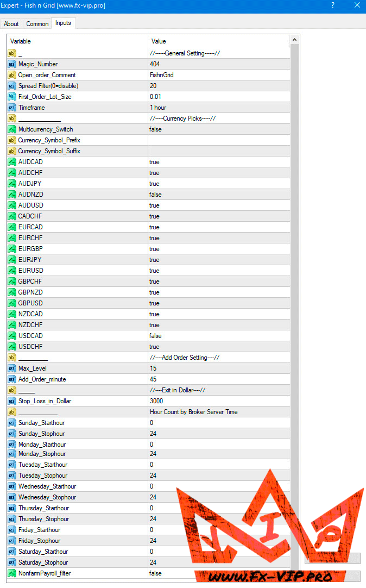Screen dimensions: 366x588
Task: Open the Timeframe 1 hour dropdown value
Action: [217, 108]
